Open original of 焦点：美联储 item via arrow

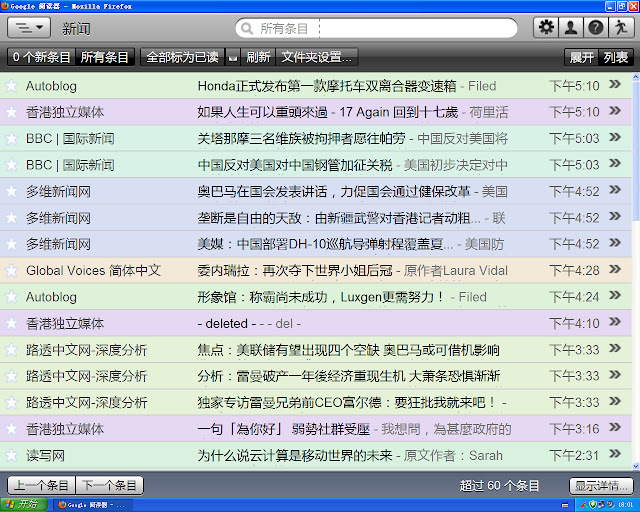point(615,348)
